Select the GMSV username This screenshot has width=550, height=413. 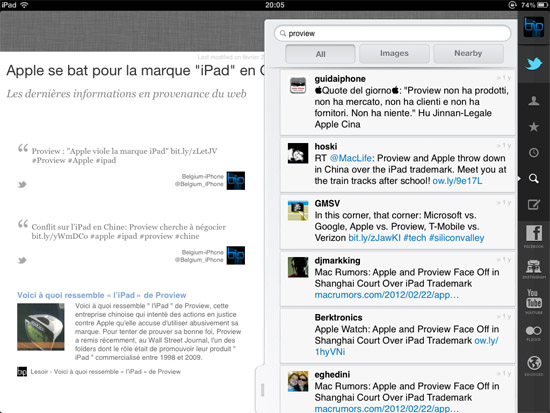point(327,204)
